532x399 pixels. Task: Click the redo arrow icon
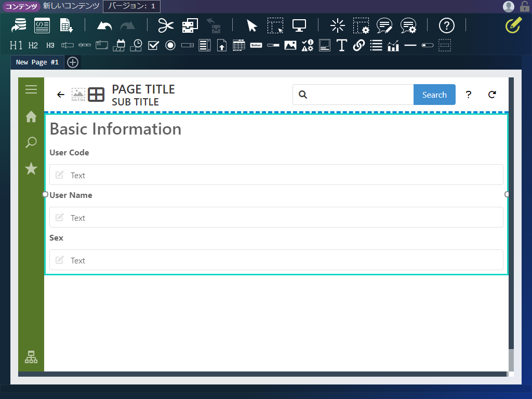[x=128, y=26]
